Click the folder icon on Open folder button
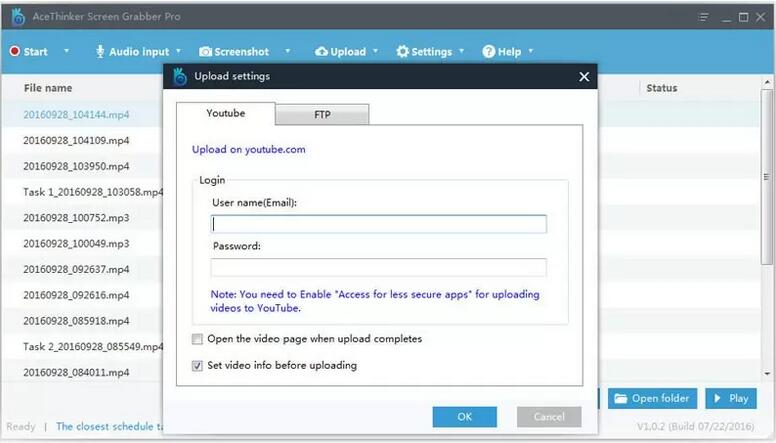Image resolution: width=776 pixels, height=443 pixels. point(621,398)
